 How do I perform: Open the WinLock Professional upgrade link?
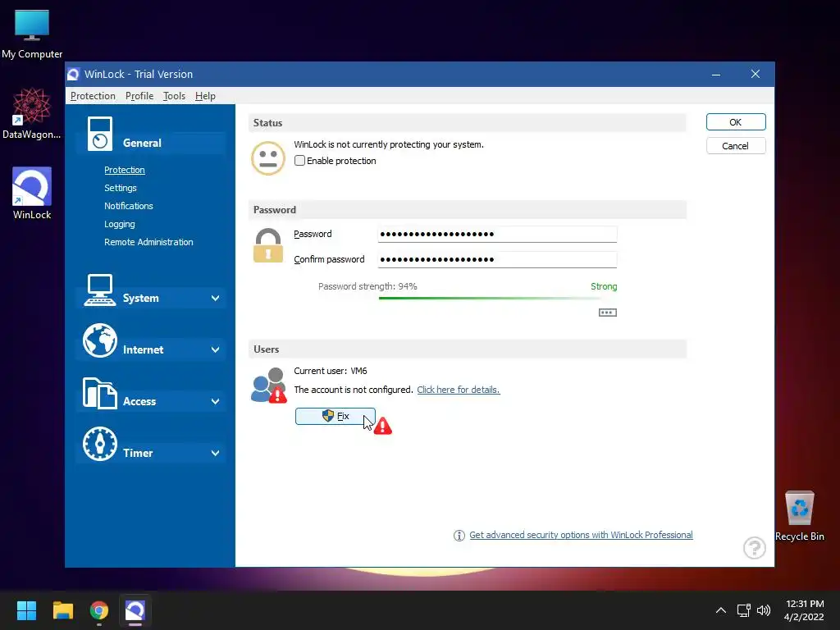point(581,535)
